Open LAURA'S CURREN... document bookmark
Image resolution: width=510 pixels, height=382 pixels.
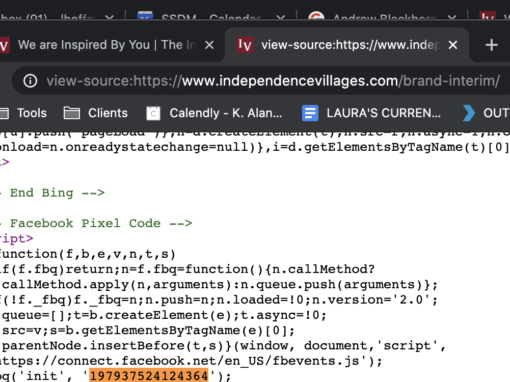[371, 113]
